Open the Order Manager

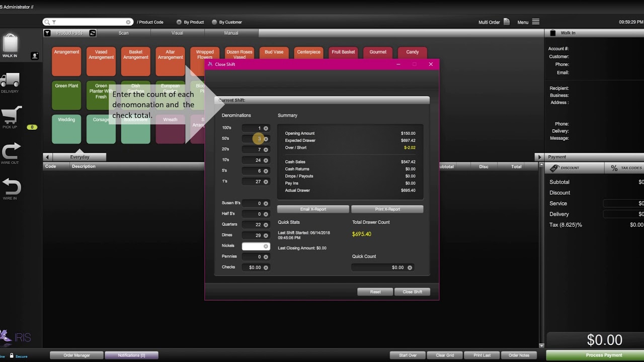(x=76, y=355)
